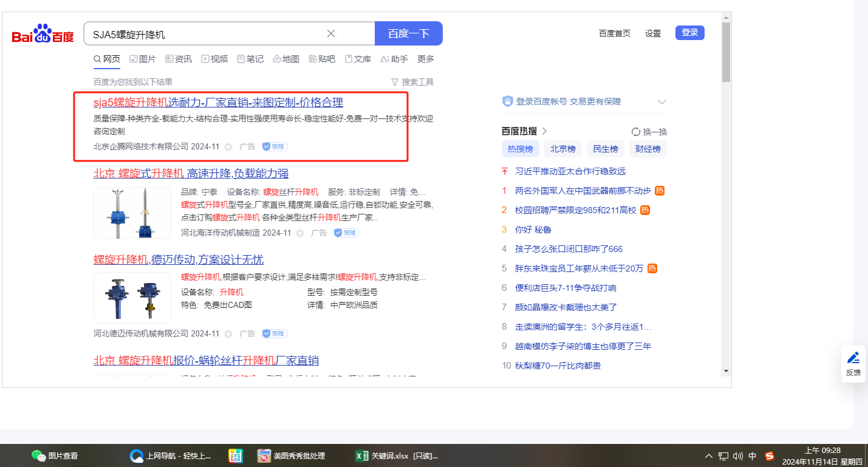Open the 搜索工具 filter dropdown

tap(412, 82)
